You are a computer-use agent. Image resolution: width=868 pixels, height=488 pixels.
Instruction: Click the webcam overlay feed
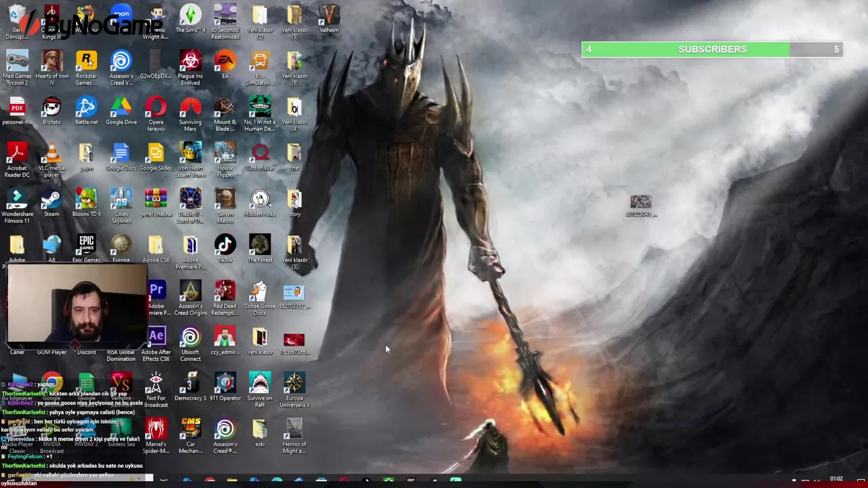coord(77,303)
